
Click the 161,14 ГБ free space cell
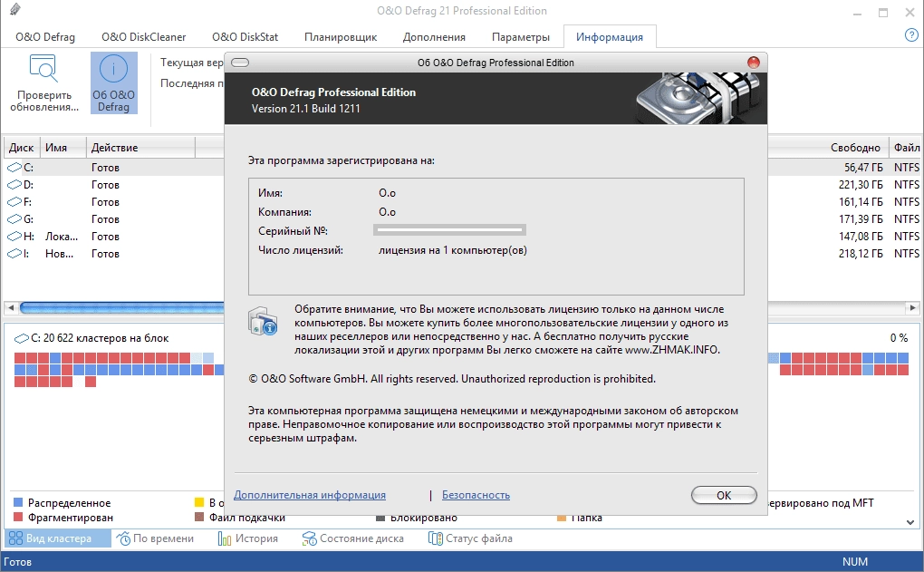(x=861, y=201)
